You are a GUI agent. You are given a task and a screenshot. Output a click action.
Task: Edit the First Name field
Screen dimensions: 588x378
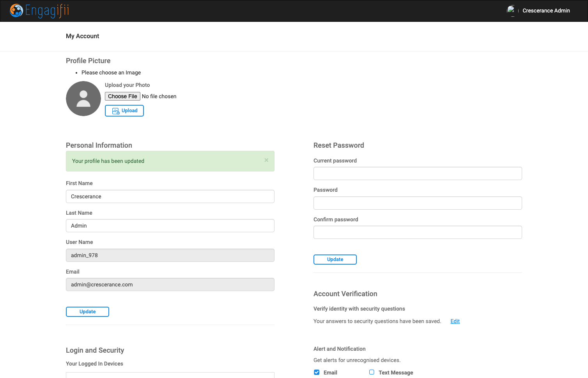tap(170, 196)
